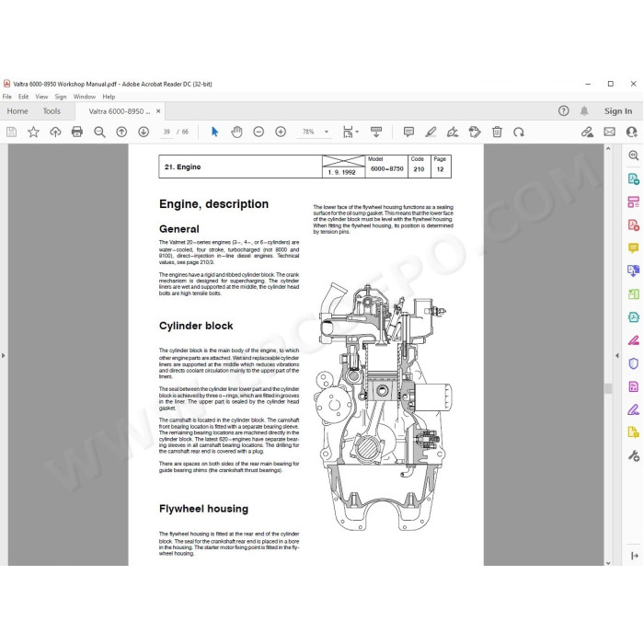Go to next page arrow
Image resolution: width=644 pixels, height=644 pixels.
click(144, 132)
